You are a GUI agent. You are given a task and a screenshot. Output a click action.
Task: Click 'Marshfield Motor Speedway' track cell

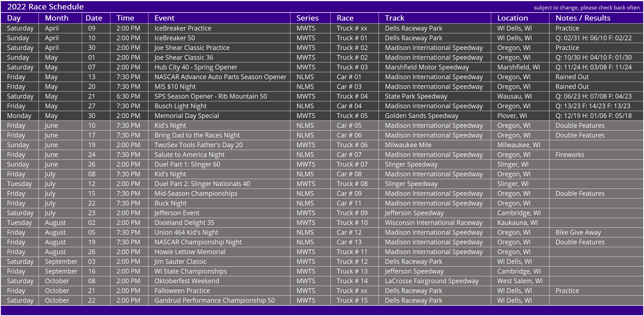click(x=427, y=67)
